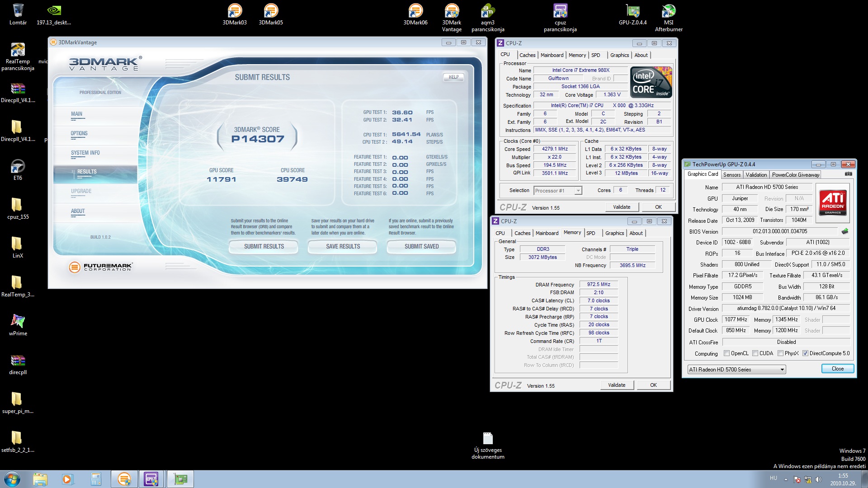This screenshot has width=868, height=488.
Task: Open the Sensors tab in GPU-Z
Action: pos(731,175)
